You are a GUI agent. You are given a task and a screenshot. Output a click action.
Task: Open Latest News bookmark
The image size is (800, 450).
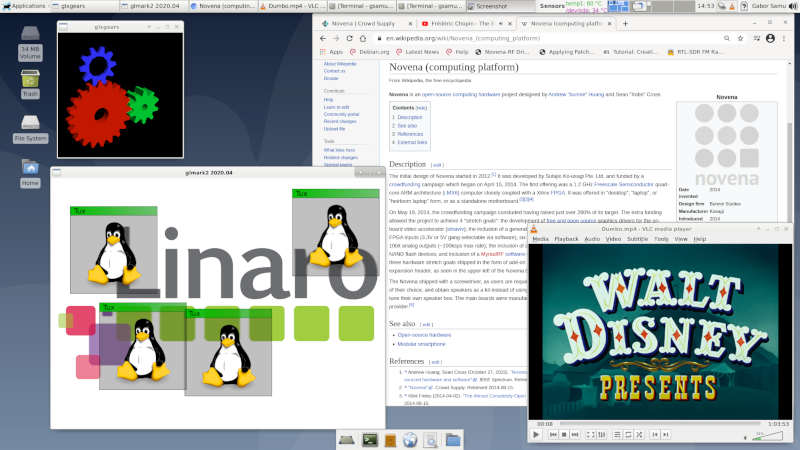417,52
